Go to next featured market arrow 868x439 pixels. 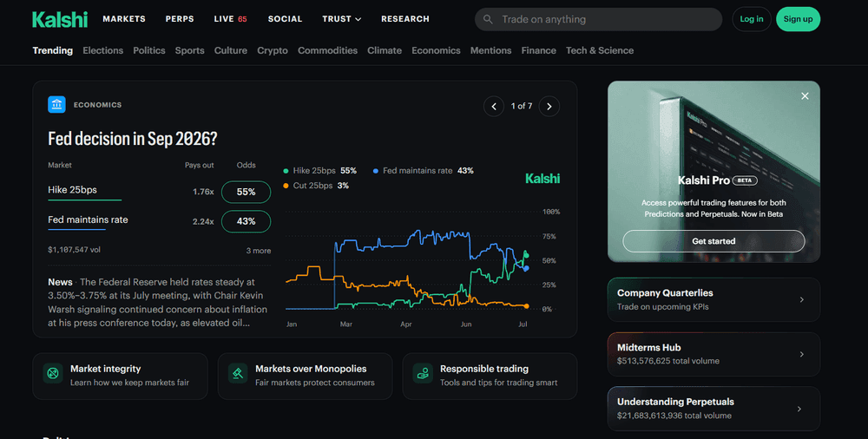point(549,107)
